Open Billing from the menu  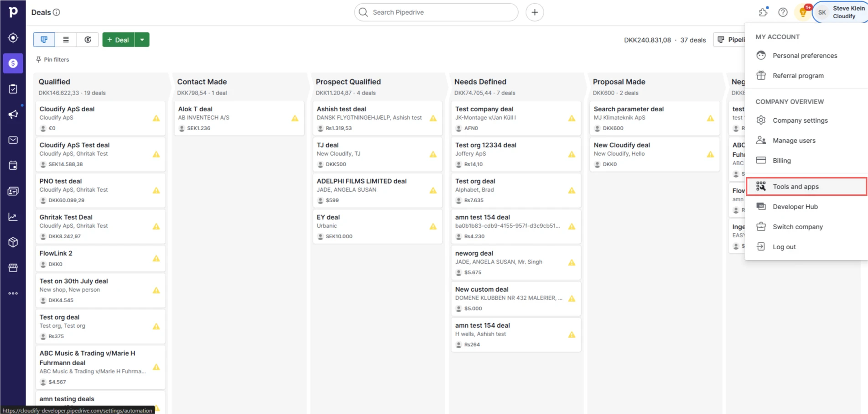click(806, 161)
